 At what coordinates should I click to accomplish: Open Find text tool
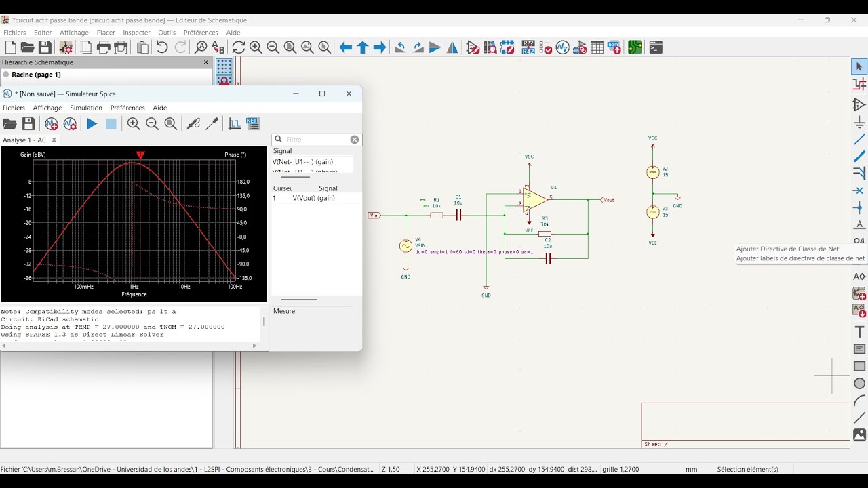[201, 47]
